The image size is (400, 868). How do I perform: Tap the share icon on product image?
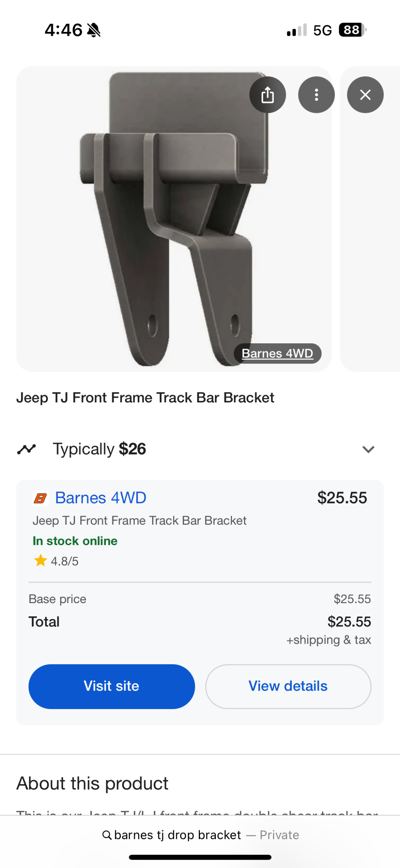click(267, 95)
